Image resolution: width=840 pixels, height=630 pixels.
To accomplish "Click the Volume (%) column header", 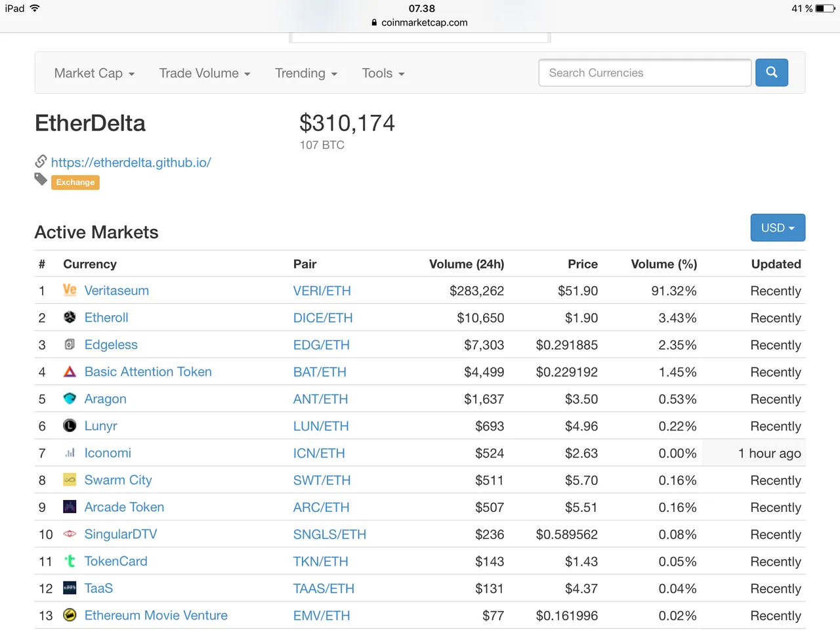I will coord(664,264).
